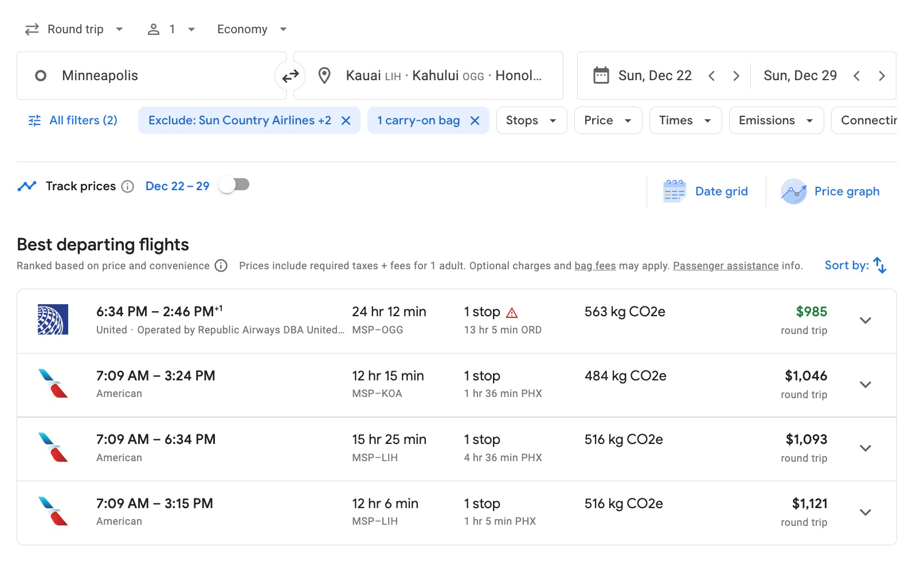Remove the 1 carry-on bag filter
The image size is (924, 566).
[474, 120]
